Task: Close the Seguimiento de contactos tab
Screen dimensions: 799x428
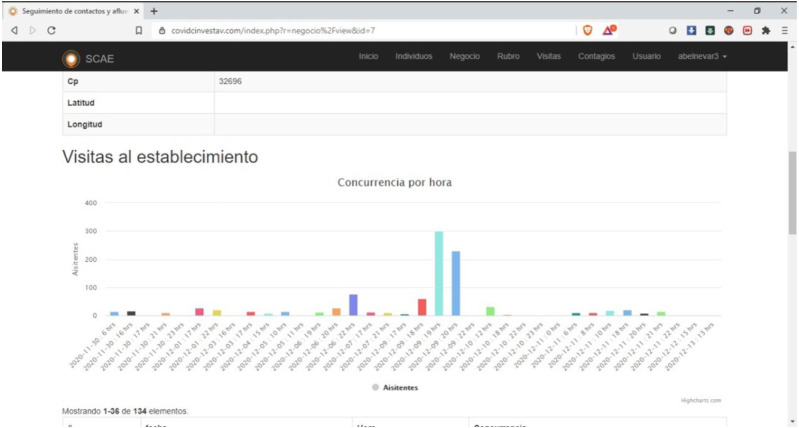Action: (137, 10)
